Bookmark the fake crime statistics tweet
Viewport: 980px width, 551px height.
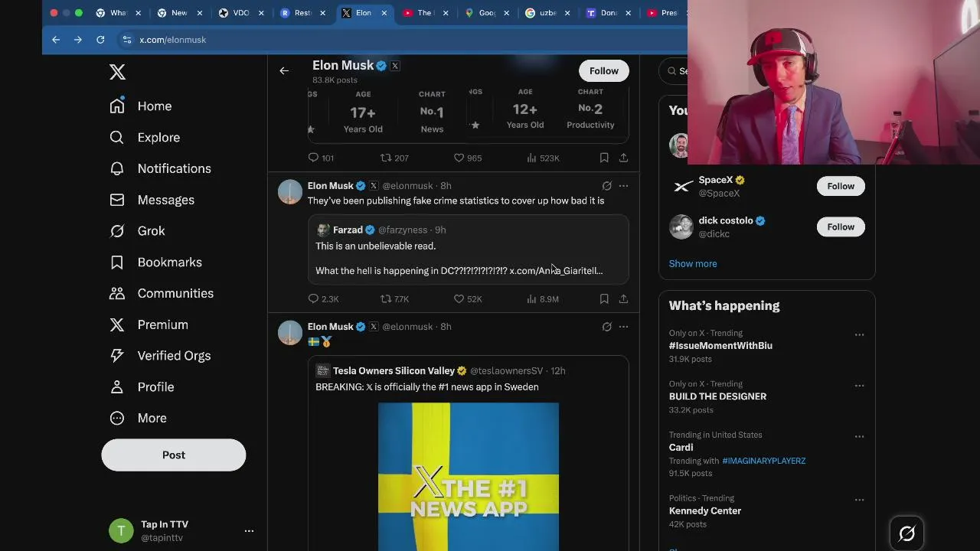pyautogui.click(x=604, y=298)
